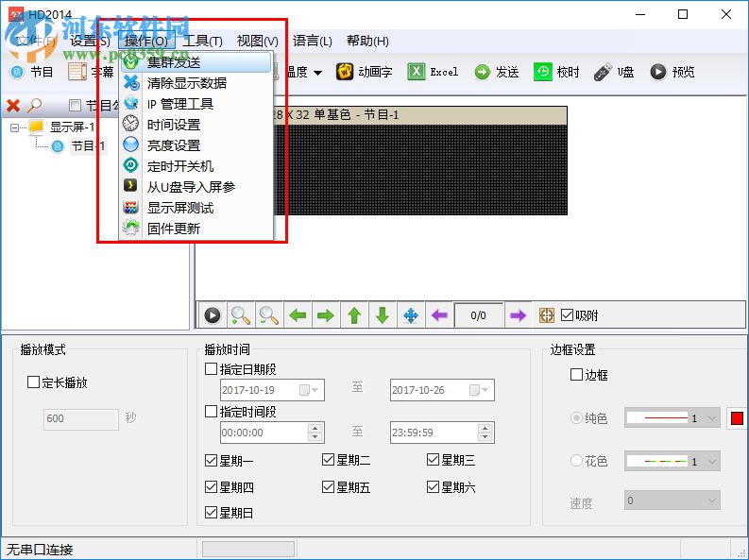This screenshot has height=560, width=749.
Task: Open the 2017-10-19 start date picker
Action: point(309,390)
